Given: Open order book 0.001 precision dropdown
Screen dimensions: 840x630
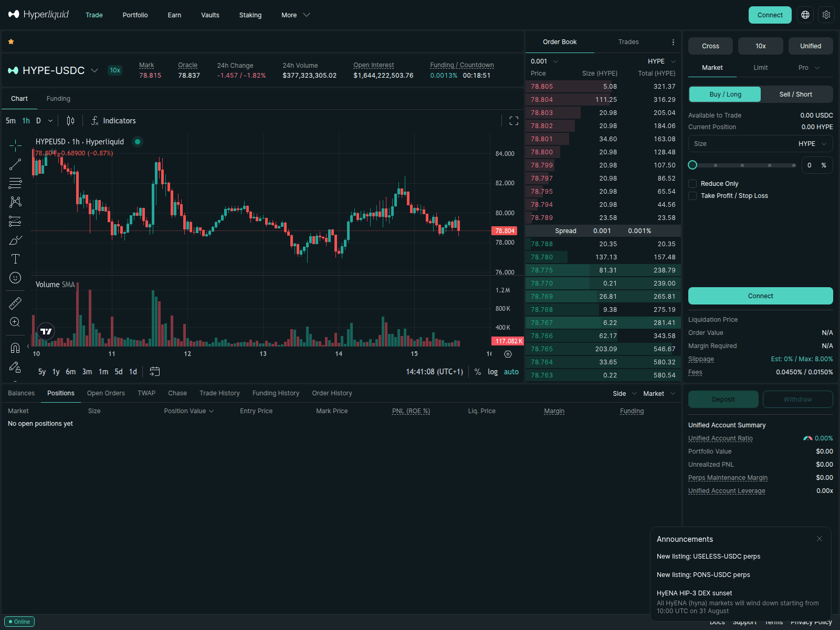Looking at the screenshot, I should (x=544, y=61).
